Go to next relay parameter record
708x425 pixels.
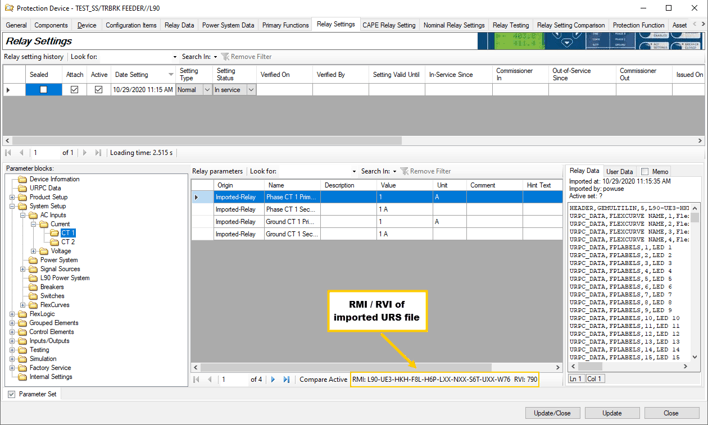pos(273,379)
